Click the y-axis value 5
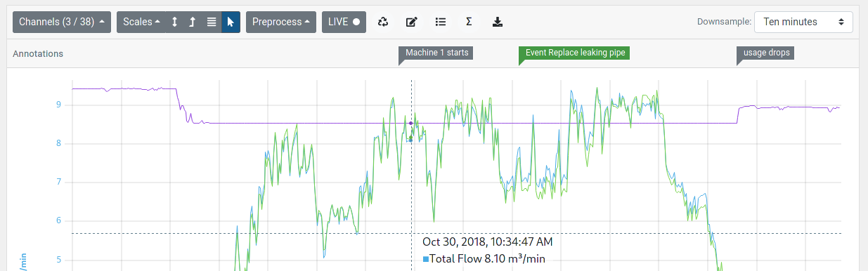Screen dimensions: 868x271 click(59, 260)
